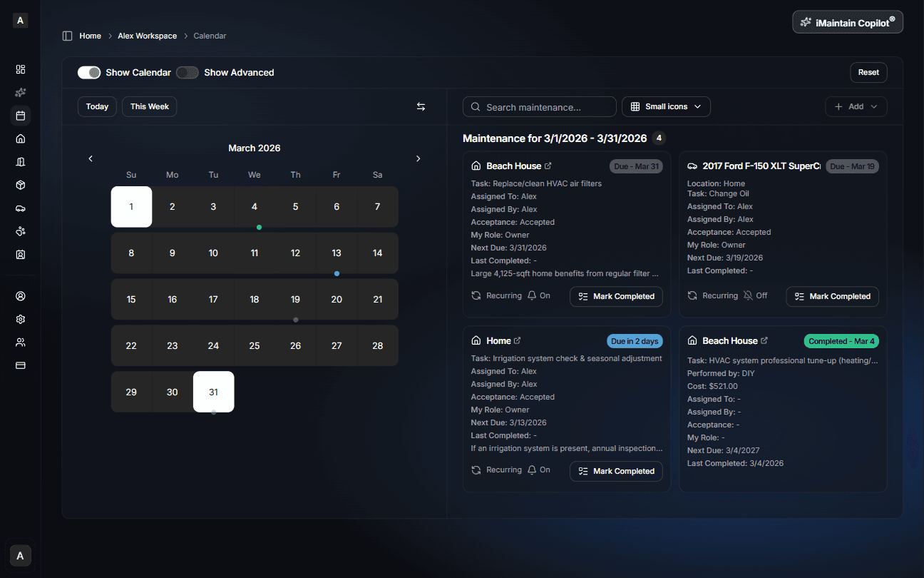The image size is (924, 578).
Task: Click the Reset button
Action: click(x=868, y=72)
